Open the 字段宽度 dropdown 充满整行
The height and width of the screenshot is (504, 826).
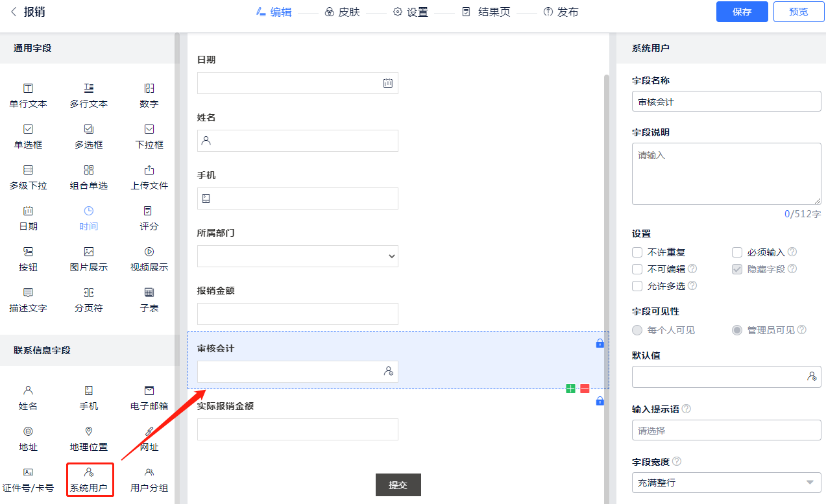[x=726, y=483]
